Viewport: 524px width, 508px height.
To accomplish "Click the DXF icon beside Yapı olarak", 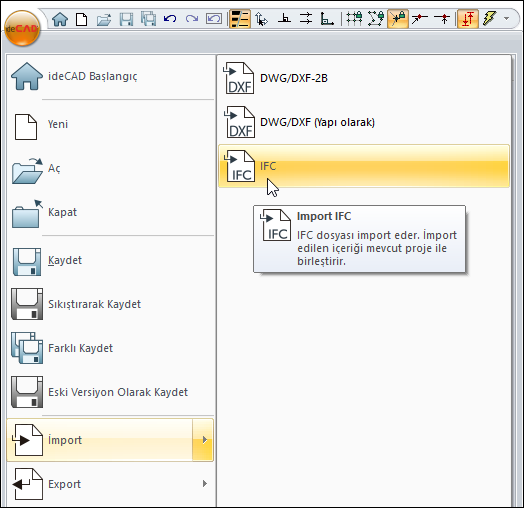I will (x=239, y=122).
